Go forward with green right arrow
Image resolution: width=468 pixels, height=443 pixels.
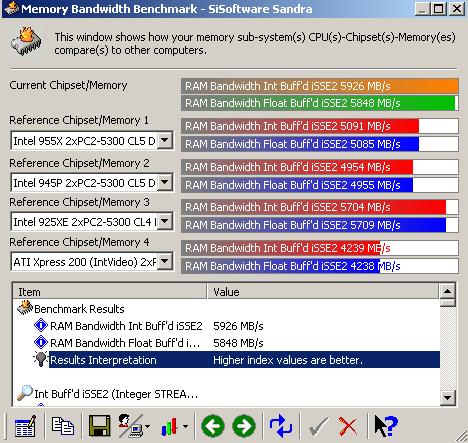(244, 426)
